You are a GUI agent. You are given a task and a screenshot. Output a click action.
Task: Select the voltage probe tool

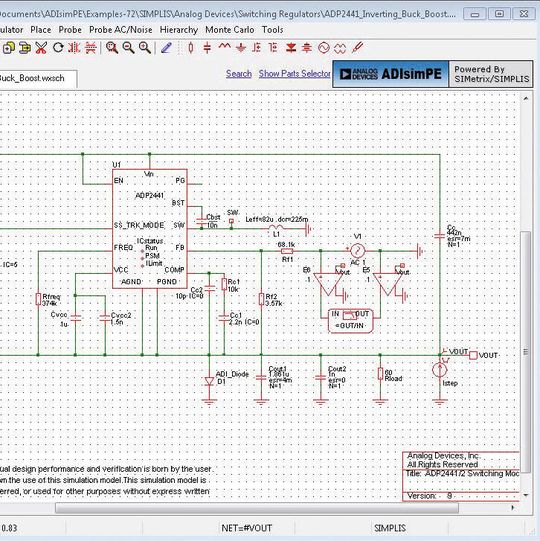point(357,47)
